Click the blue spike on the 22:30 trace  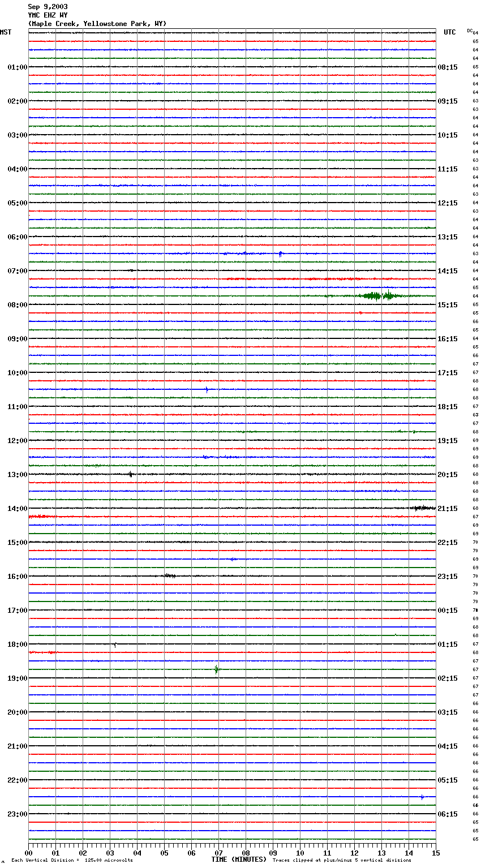(422, 797)
